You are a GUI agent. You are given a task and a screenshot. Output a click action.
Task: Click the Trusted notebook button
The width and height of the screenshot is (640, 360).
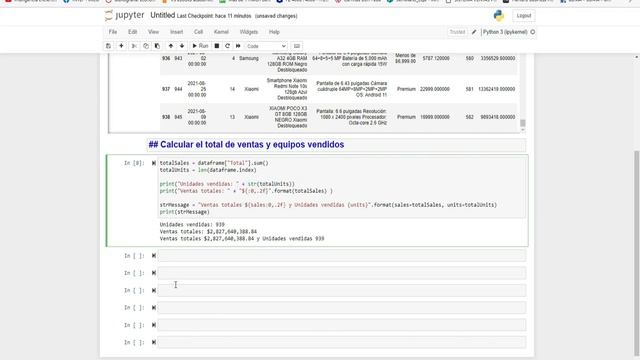click(457, 32)
